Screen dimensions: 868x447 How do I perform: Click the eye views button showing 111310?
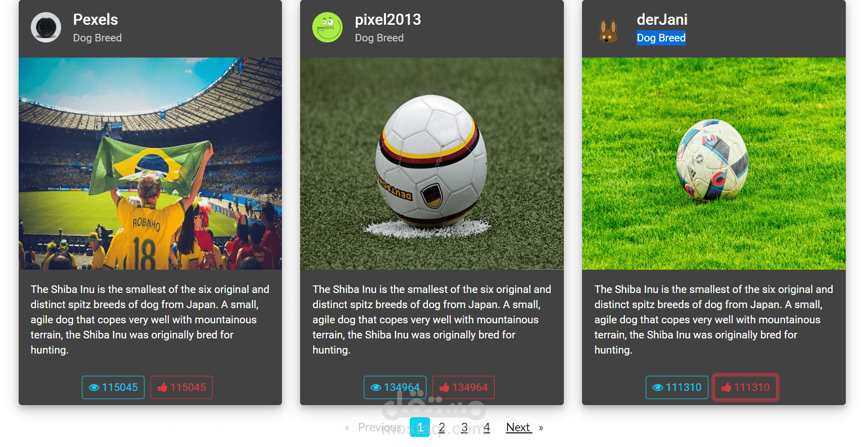(677, 387)
